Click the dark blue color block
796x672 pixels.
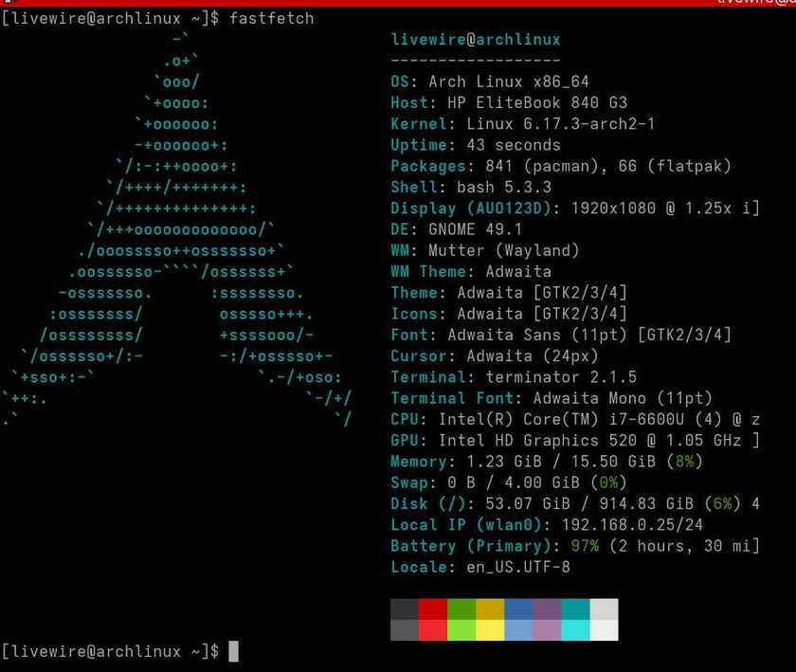click(x=519, y=609)
